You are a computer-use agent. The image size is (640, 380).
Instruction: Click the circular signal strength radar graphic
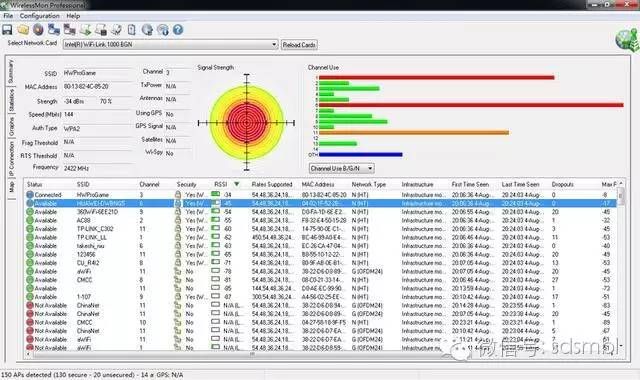point(247,122)
